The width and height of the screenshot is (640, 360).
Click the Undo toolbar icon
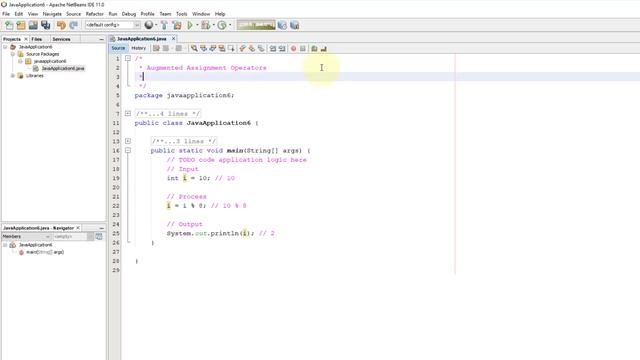[61, 25]
